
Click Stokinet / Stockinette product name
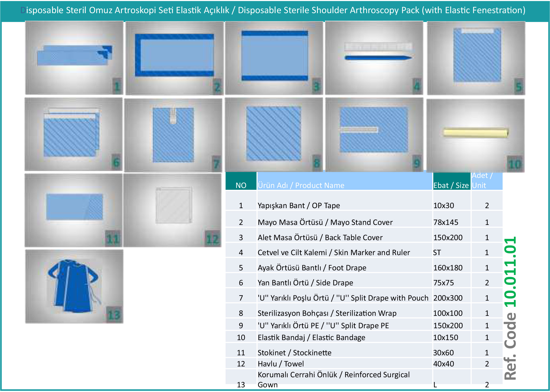[294, 352]
